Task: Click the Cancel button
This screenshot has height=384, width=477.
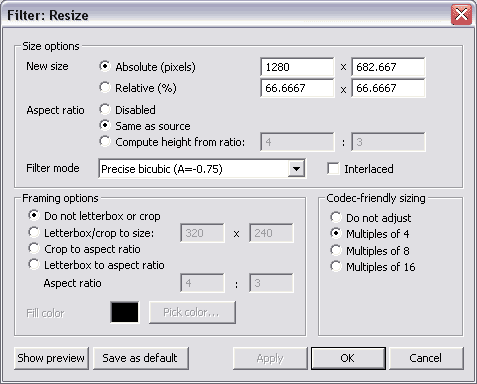Action: point(426,358)
